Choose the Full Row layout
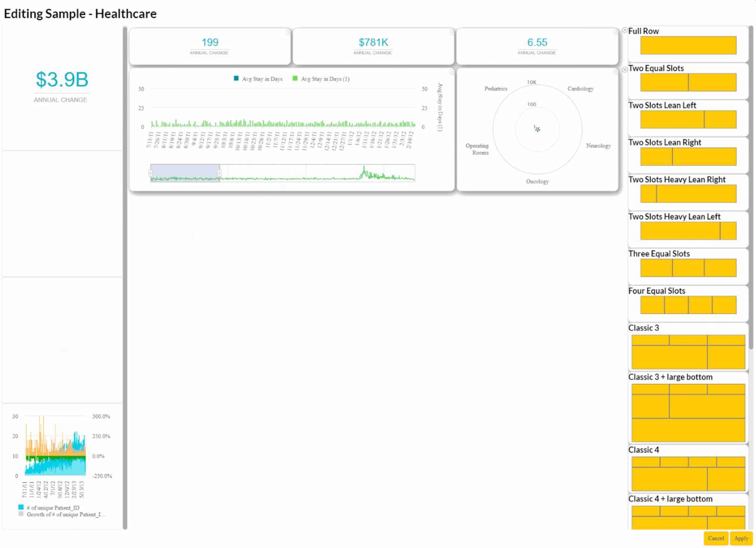The image size is (756, 548). (x=688, y=45)
